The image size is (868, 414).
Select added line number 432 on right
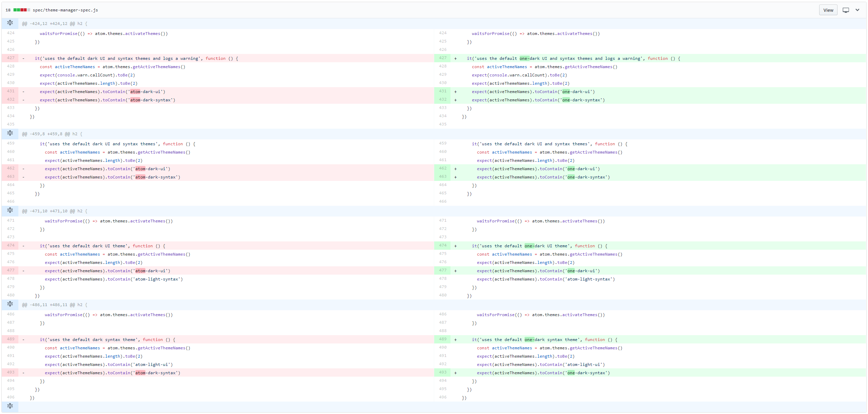pyautogui.click(x=443, y=100)
